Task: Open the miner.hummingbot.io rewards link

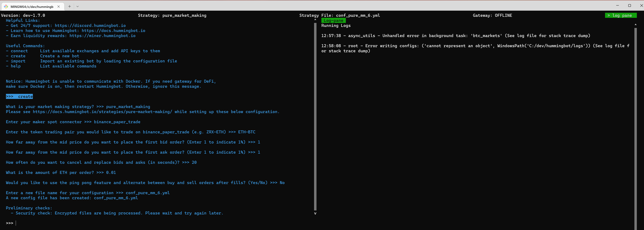Action: (x=103, y=36)
